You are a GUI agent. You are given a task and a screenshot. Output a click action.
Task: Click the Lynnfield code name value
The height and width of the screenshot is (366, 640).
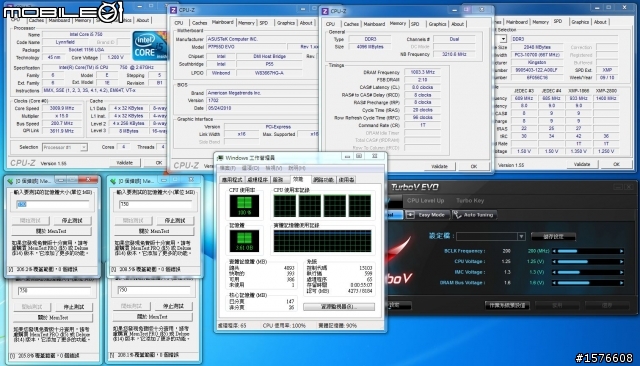pyautogui.click(x=65, y=42)
